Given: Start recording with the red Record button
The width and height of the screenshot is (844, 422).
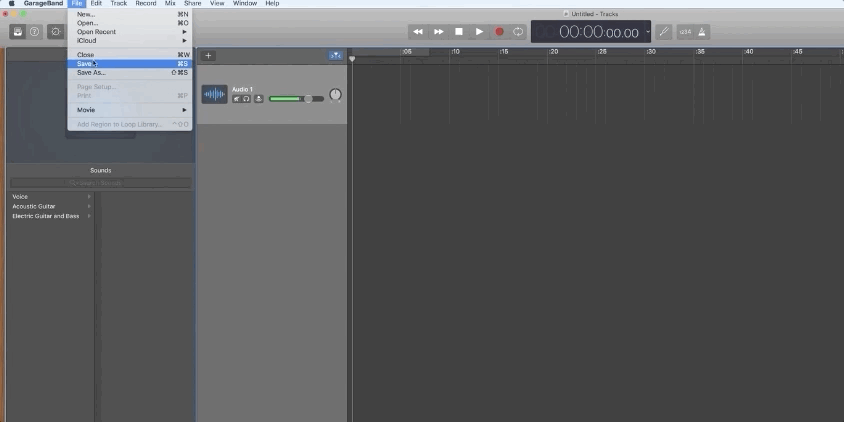Looking at the screenshot, I should click(x=499, y=32).
